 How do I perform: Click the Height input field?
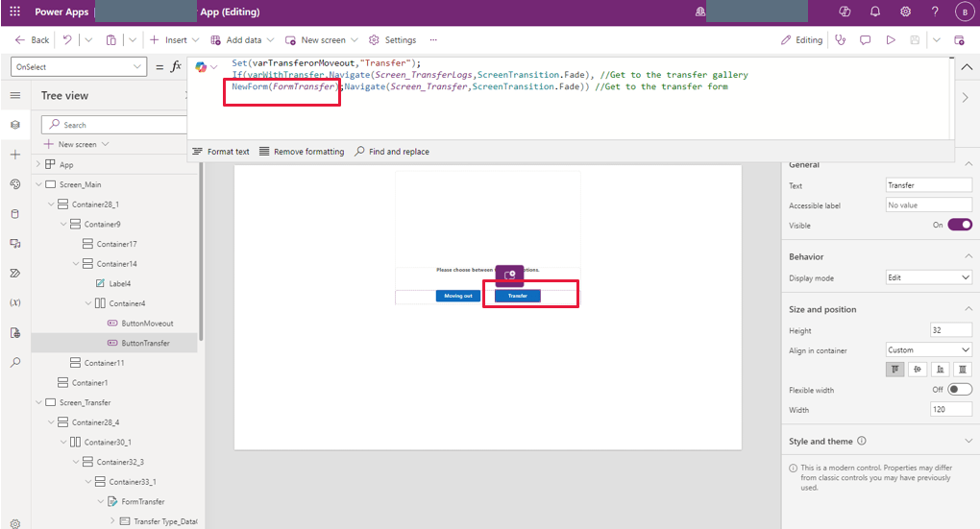(950, 330)
